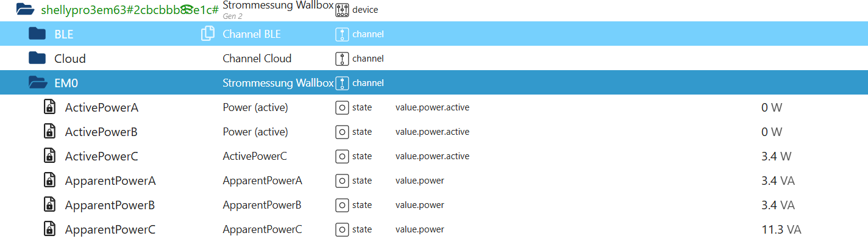The width and height of the screenshot is (868, 244).
Task: Click the locked file icon beside ActivePowerA
Action: 49,107
